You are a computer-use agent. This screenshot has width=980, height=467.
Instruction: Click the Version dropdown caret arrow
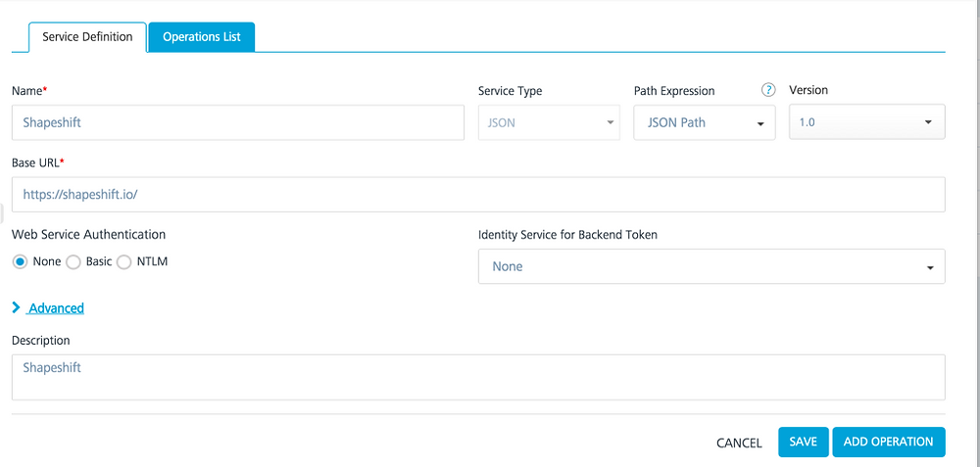tap(928, 122)
